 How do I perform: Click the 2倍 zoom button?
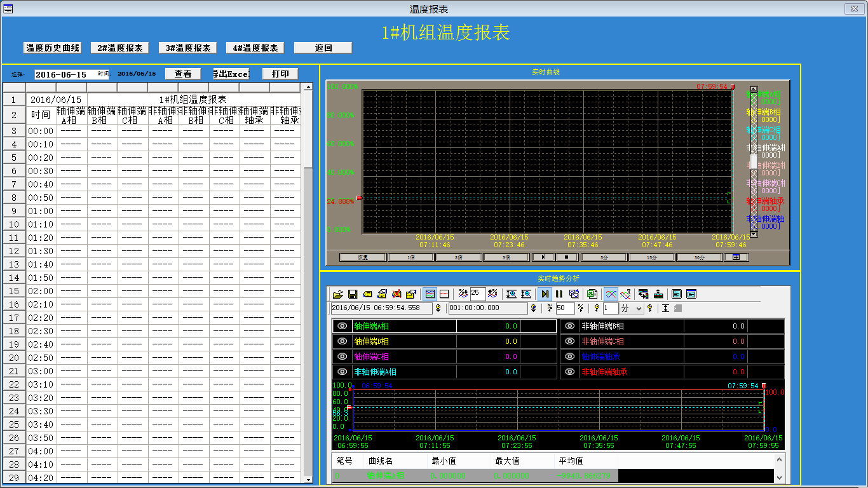[x=459, y=257]
